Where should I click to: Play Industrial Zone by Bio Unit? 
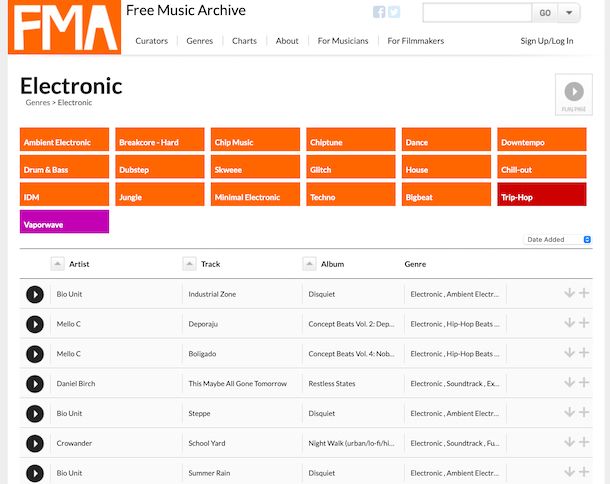[35, 295]
